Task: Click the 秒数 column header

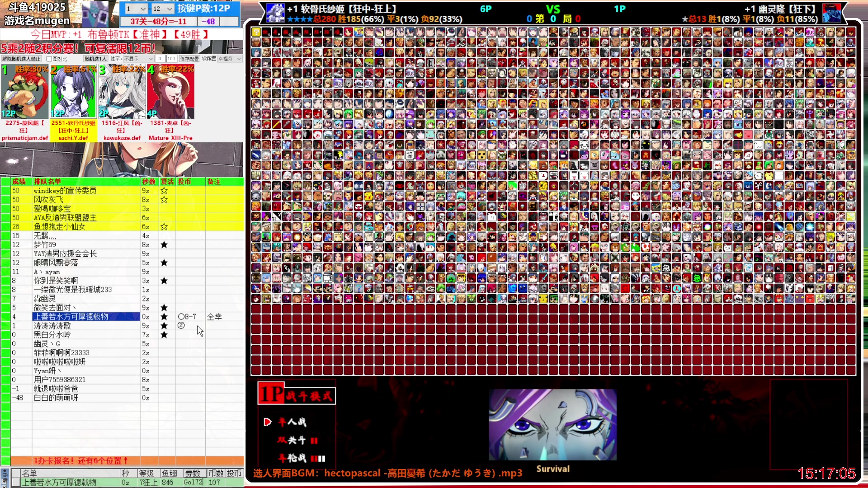Action: tap(149, 182)
